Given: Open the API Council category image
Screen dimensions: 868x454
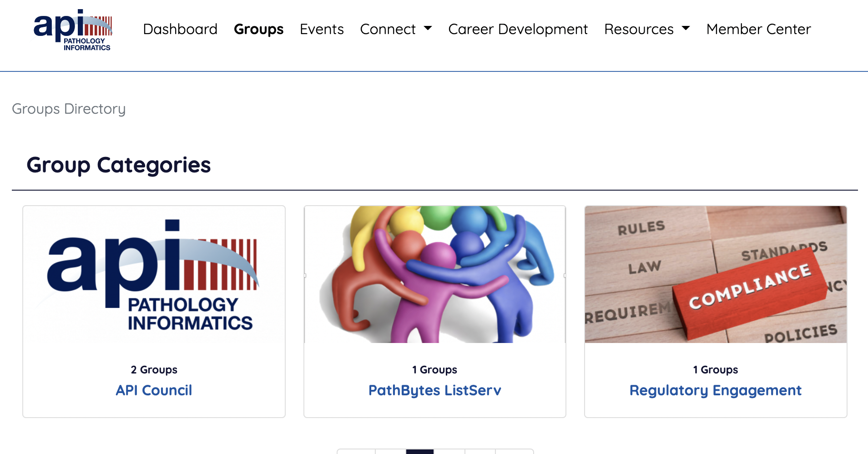Looking at the screenshot, I should pos(154,274).
